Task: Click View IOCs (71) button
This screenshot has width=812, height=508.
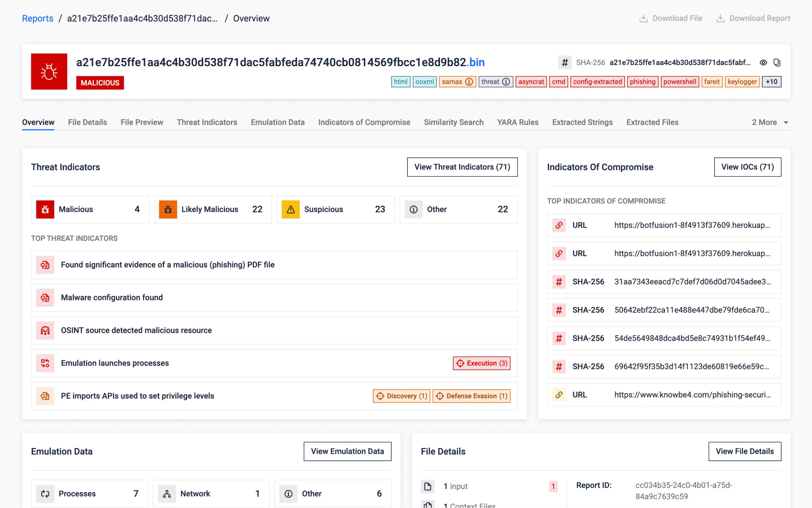Action: tap(747, 167)
